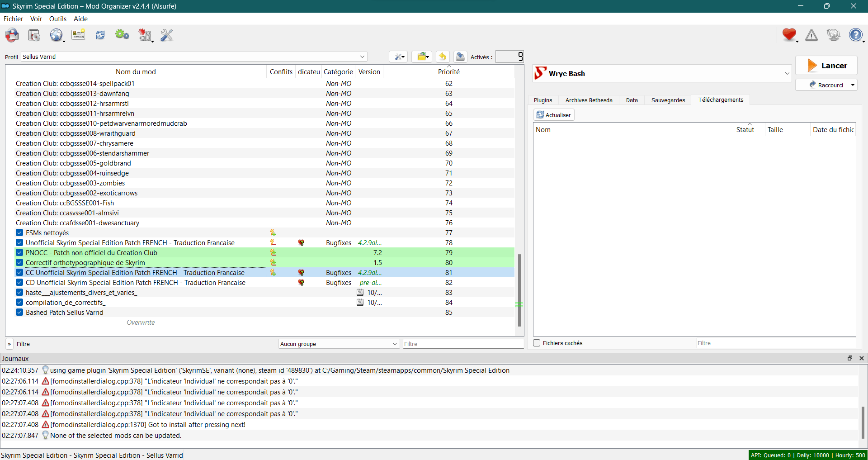Focus the downloads Filtre input field
Screen dimensions: 868x460
776,343
